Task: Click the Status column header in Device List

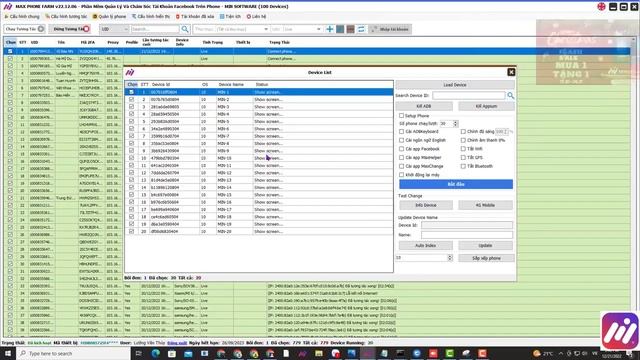Action: coord(262,84)
